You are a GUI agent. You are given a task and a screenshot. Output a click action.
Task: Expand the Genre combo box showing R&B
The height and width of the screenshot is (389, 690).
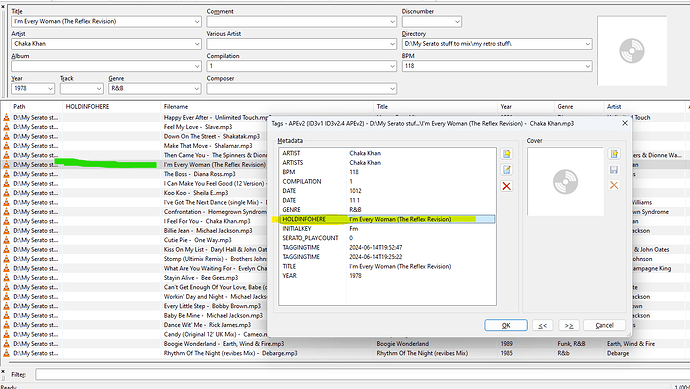click(x=197, y=88)
